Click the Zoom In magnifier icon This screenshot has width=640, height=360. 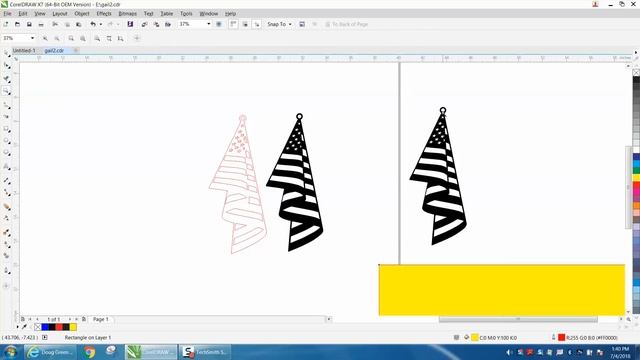(x=45, y=38)
